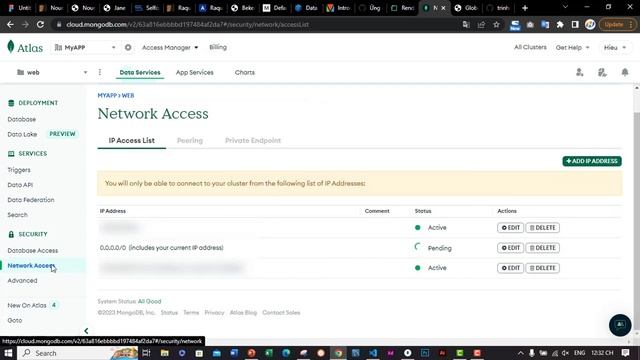Open Search under Services
This screenshot has height=360, width=640.
point(18,215)
